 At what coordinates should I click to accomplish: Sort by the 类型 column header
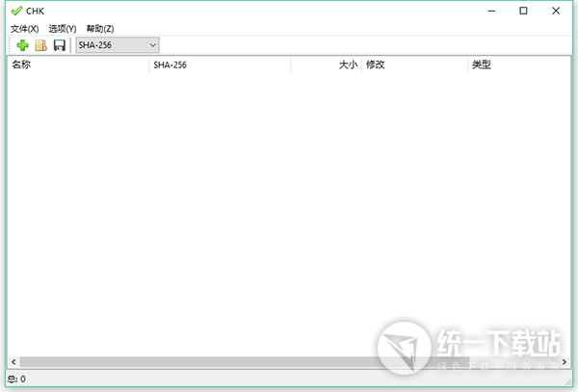click(519, 65)
